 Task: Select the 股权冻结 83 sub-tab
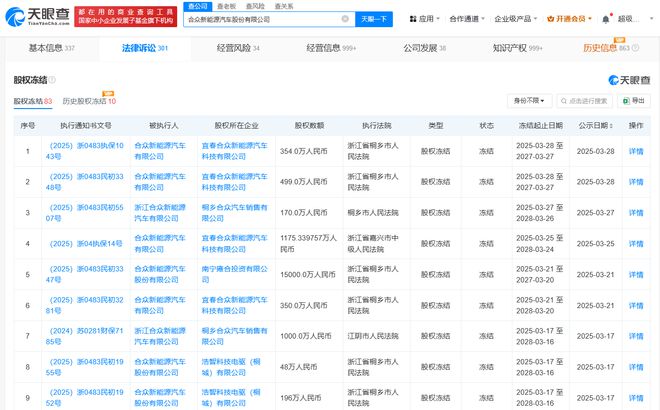click(33, 101)
